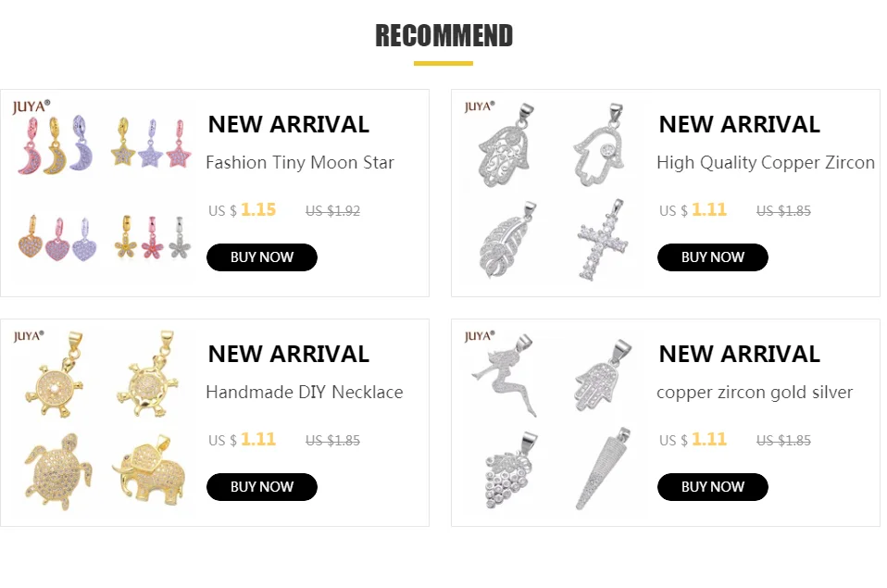Click the US $1.15 sale price

[243, 210]
